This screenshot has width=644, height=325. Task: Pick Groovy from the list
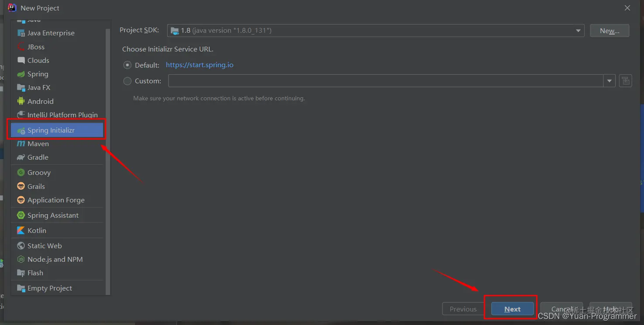pos(57,173)
